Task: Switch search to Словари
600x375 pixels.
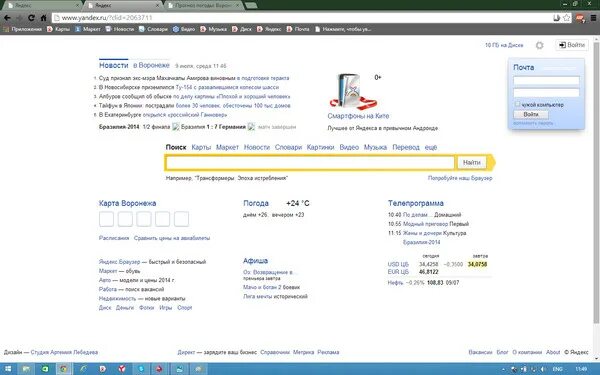Action: [x=288, y=147]
